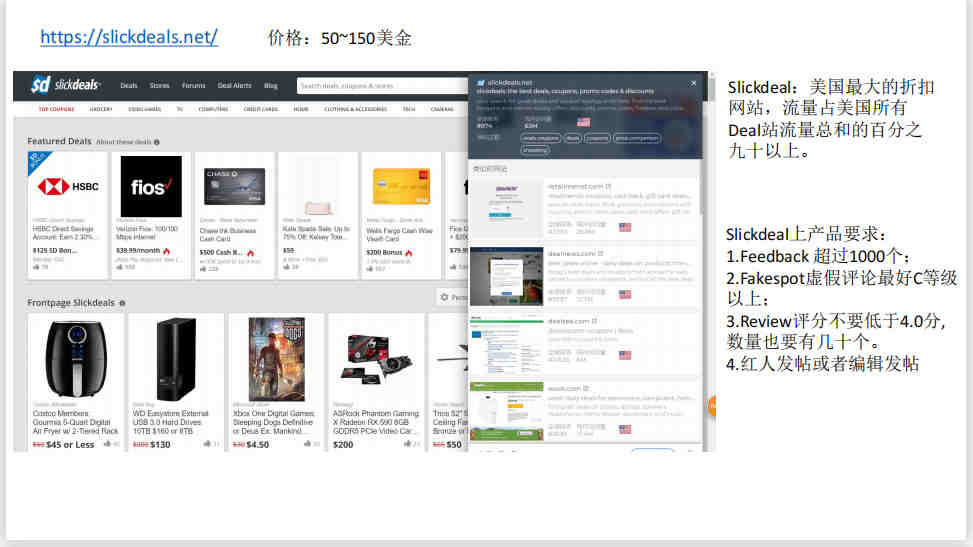Open the dealnews.com site screenshot thumbnail
Screen dimensions: 973x547
[x=506, y=277]
